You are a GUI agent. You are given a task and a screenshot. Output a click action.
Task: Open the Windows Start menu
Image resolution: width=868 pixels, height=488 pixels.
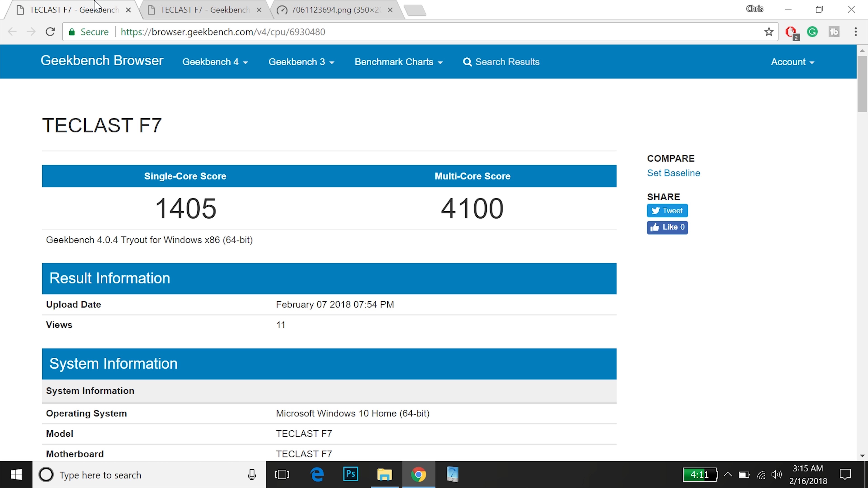[x=16, y=474]
